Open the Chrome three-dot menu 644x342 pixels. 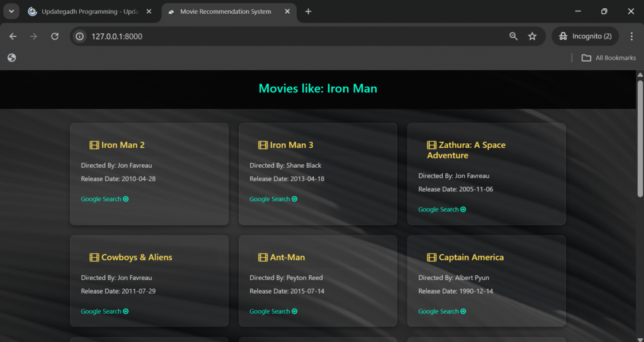click(x=631, y=36)
